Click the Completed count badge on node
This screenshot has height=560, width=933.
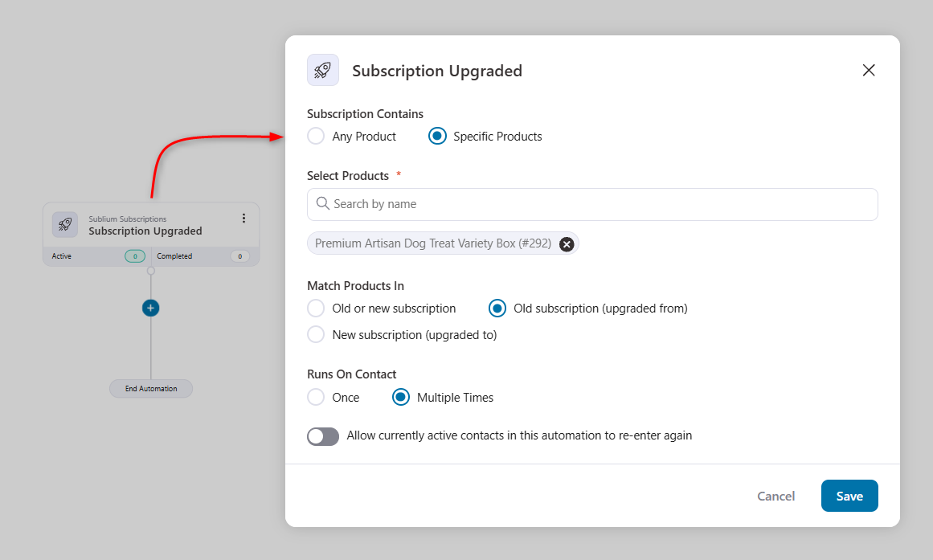[x=239, y=256]
